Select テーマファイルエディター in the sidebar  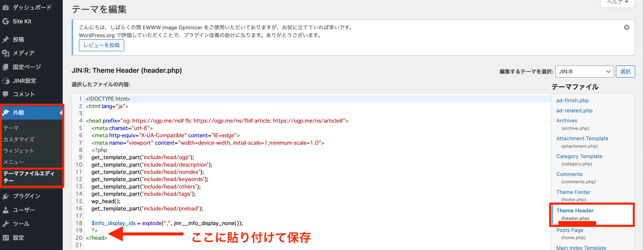point(30,177)
